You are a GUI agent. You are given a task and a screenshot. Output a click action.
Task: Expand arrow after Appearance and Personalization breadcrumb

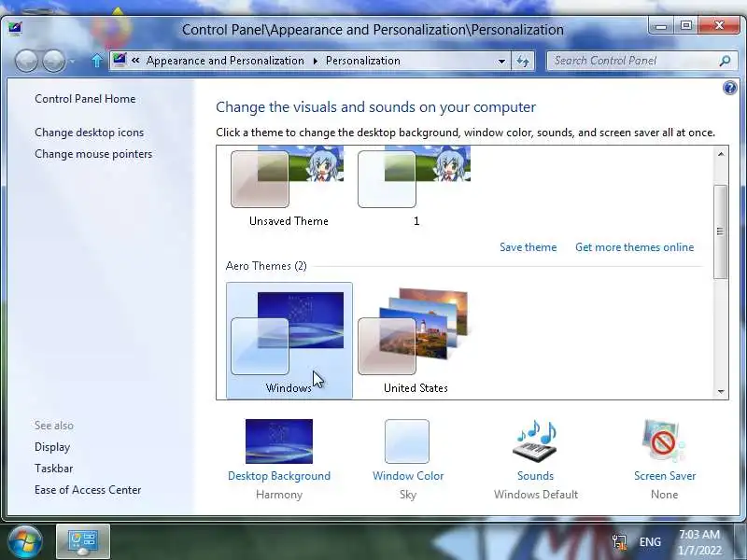316,61
